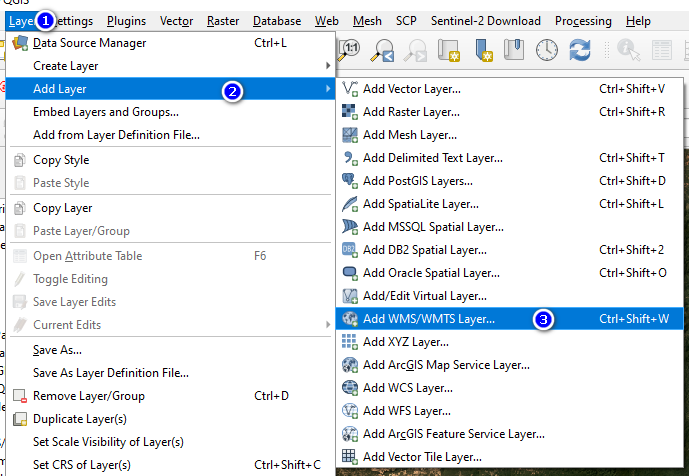Viewport: 689px width, 476px height.
Task: Open the Web menu
Action: pyautogui.click(x=326, y=21)
